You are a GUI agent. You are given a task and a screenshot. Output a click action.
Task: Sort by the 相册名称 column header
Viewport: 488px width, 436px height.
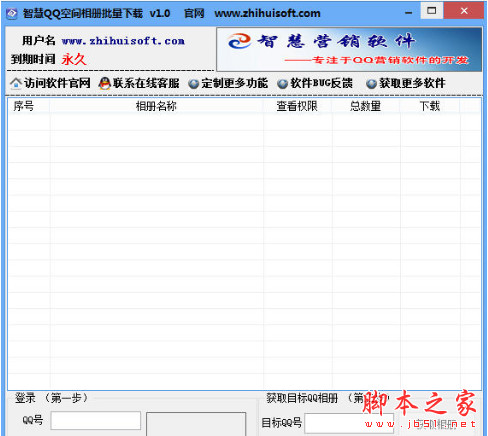pos(156,106)
